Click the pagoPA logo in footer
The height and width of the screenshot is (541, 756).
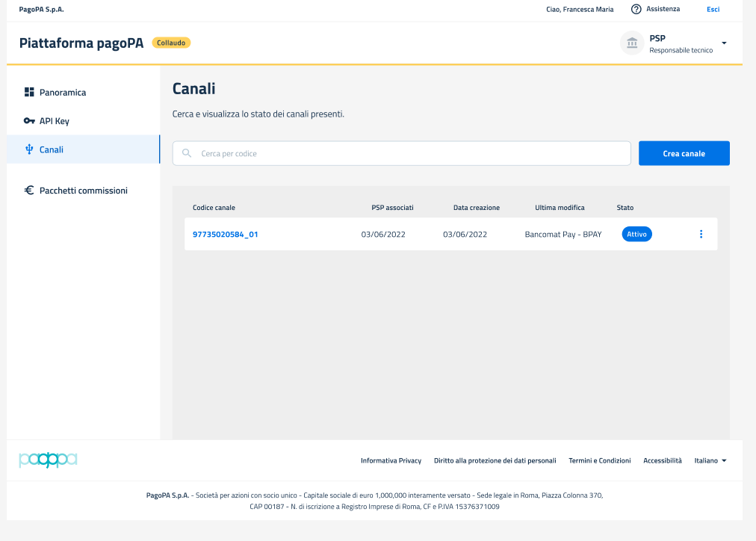point(48,460)
